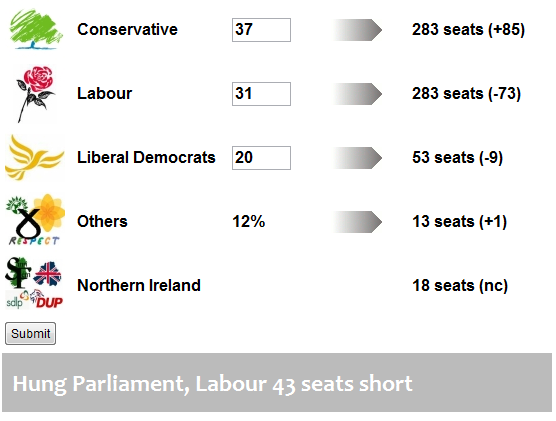Screen dimensions: 556x421
Task: Click the Others parties combined logo
Action: coord(35,220)
